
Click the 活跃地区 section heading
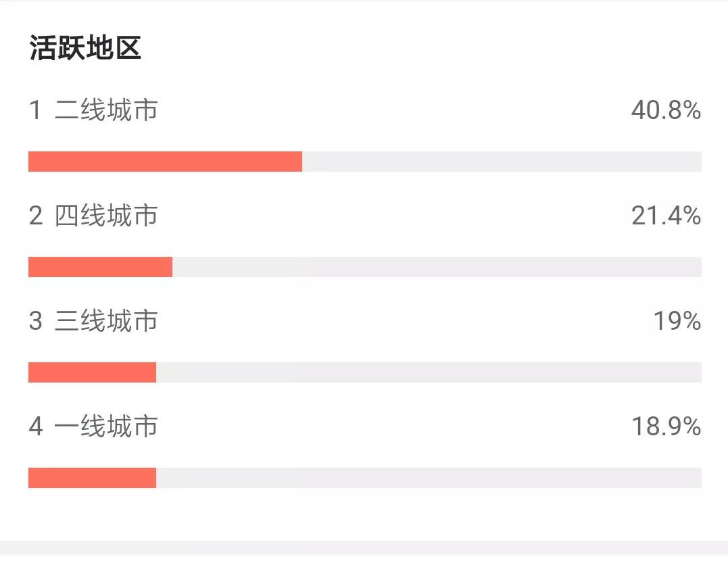(85, 49)
